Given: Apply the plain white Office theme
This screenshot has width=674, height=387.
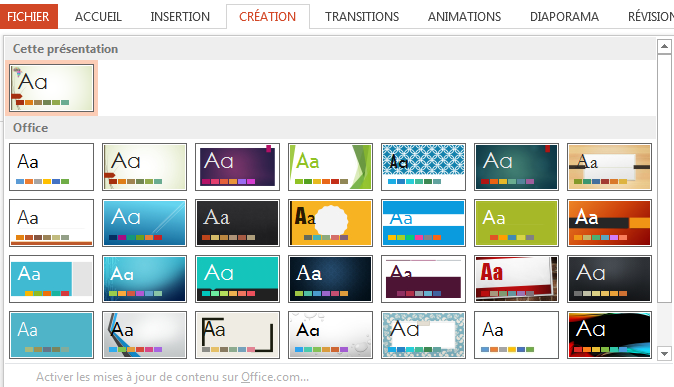Looking at the screenshot, I should point(52,167).
